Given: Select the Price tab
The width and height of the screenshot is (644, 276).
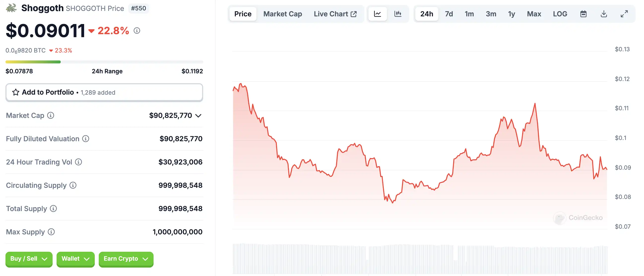Looking at the screenshot, I should (x=243, y=14).
